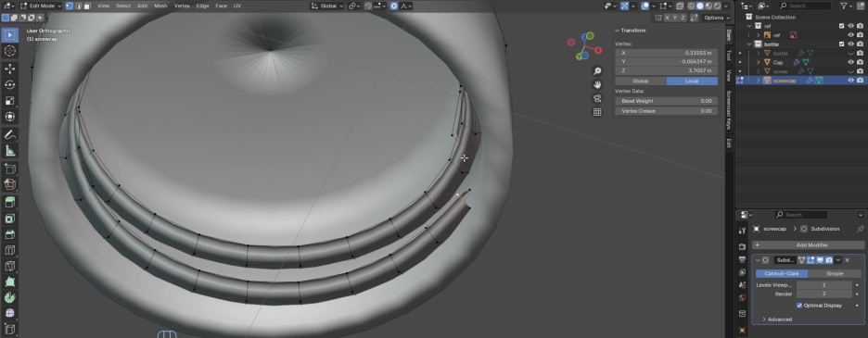Switch to material preview shading
This screenshot has width=868, height=338.
[x=708, y=6]
